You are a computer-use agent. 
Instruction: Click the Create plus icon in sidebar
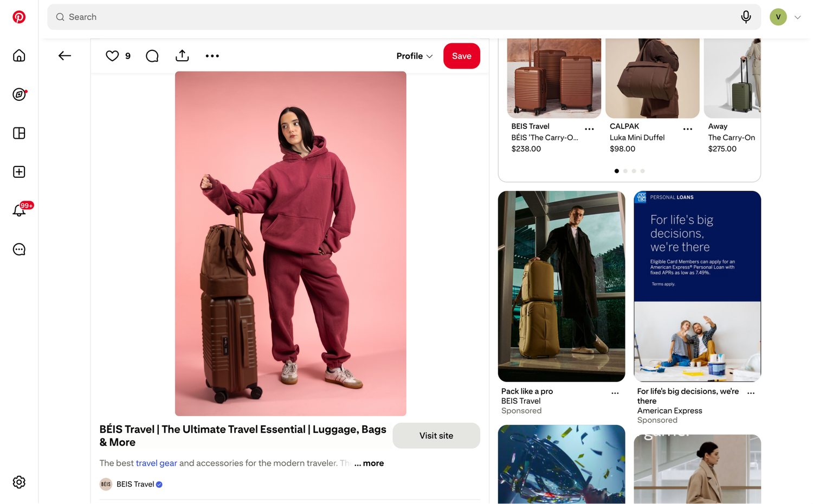19,172
